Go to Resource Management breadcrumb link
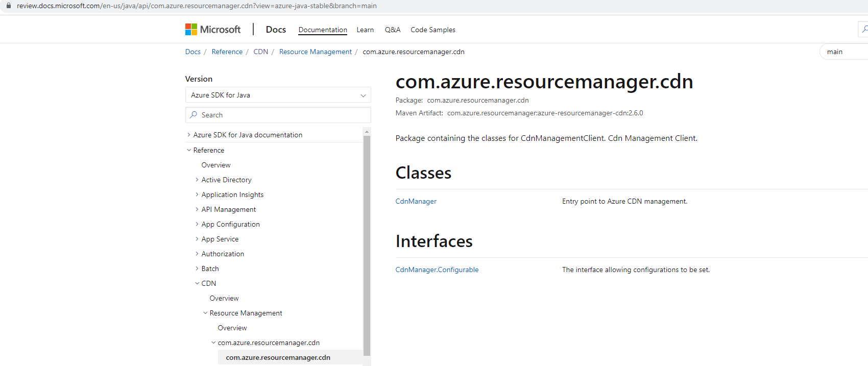The width and height of the screenshot is (868, 366). pyautogui.click(x=316, y=52)
